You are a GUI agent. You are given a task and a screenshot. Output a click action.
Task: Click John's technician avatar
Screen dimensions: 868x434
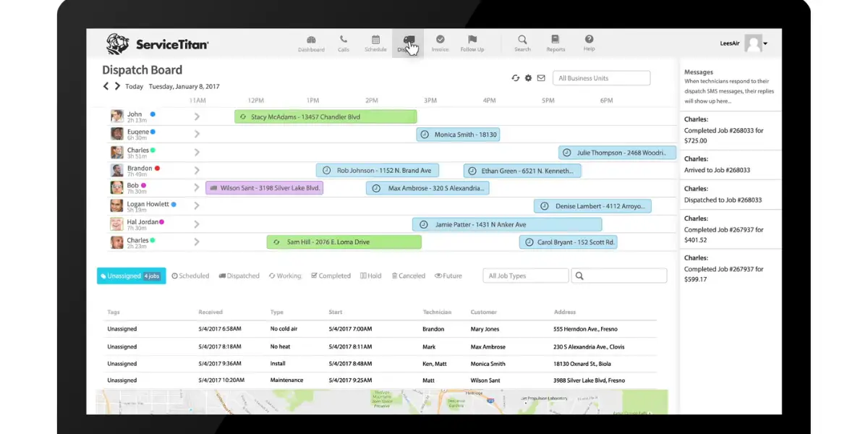click(x=117, y=116)
